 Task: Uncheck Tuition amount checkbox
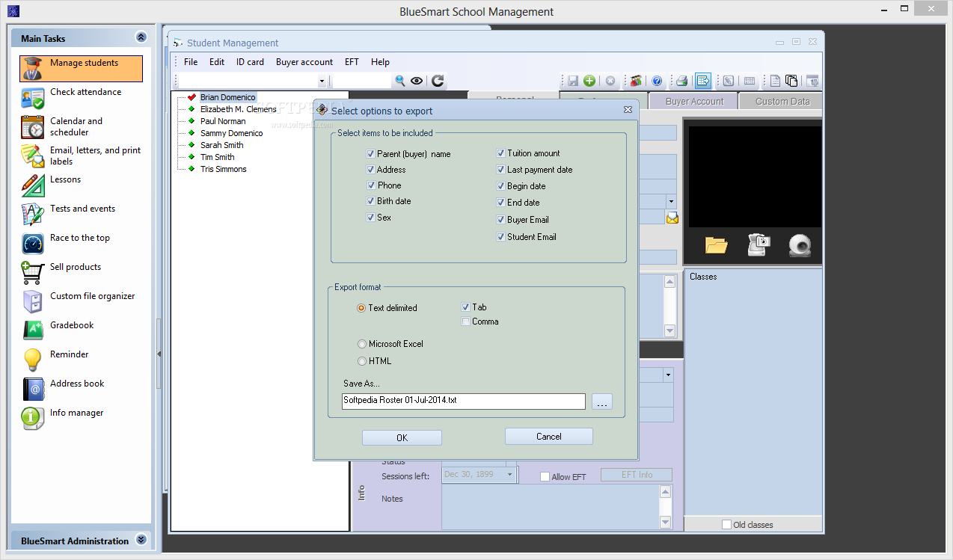click(x=500, y=153)
